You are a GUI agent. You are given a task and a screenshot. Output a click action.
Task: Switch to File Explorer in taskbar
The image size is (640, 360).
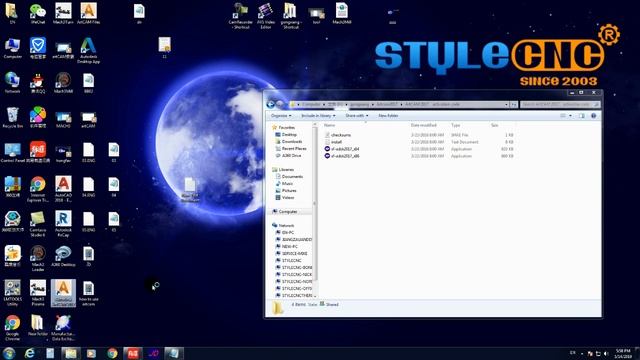[70, 353]
